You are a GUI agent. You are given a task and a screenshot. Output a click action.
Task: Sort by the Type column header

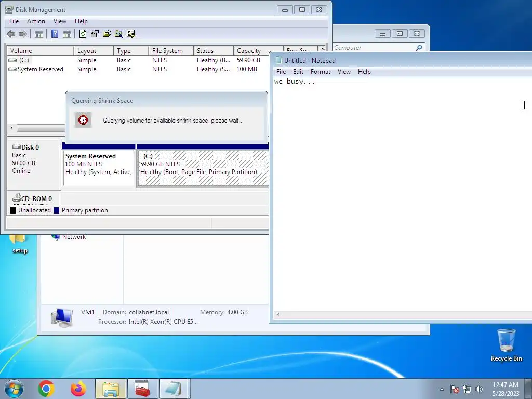point(131,50)
